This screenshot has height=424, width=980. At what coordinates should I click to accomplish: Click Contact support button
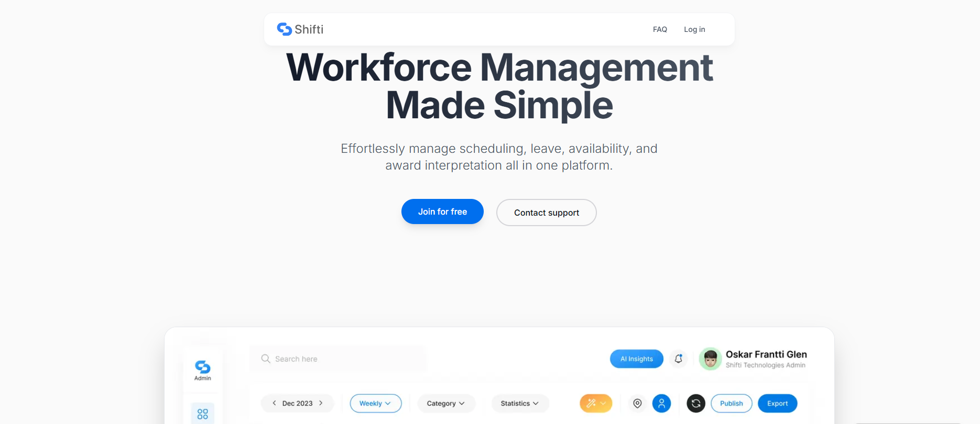click(x=547, y=213)
